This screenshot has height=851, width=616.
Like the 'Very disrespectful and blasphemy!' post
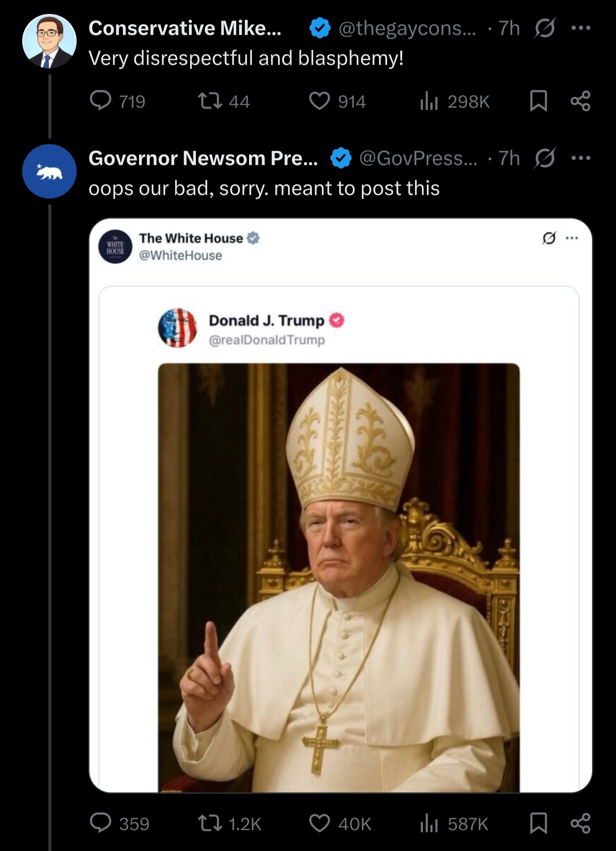click(320, 101)
